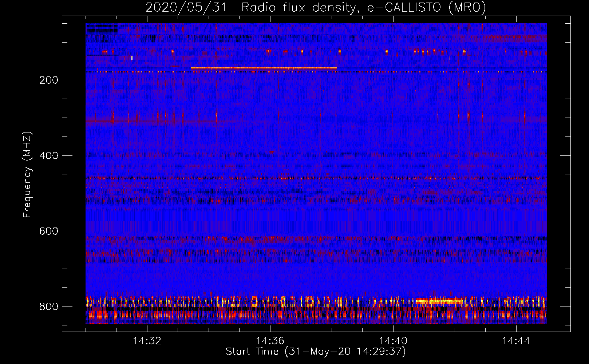This screenshot has width=589, height=364.
Task: Click the 'Start Time (31-May-20 14:29:37)' label
Action: [316, 352]
